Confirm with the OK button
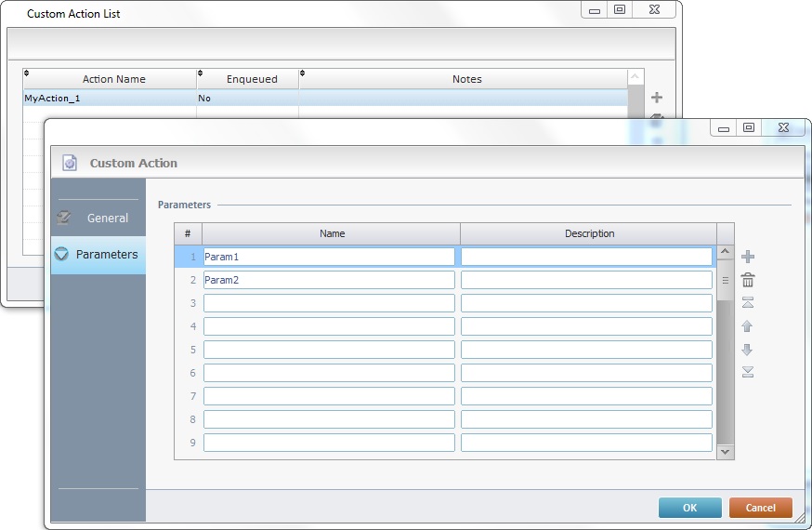812x530 pixels. coord(689,508)
